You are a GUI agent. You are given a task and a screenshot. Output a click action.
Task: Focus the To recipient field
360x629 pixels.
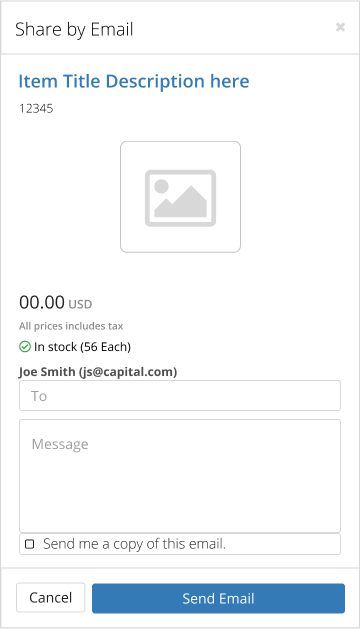[180, 396]
